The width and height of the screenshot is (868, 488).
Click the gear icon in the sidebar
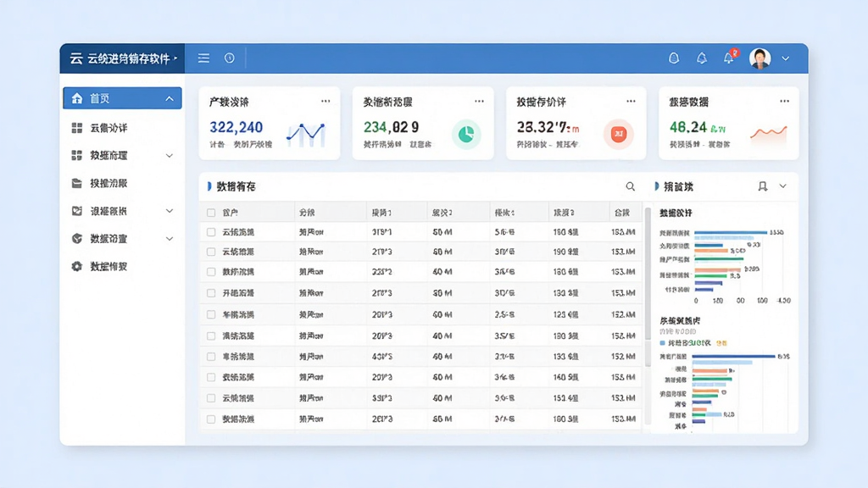coord(77,266)
